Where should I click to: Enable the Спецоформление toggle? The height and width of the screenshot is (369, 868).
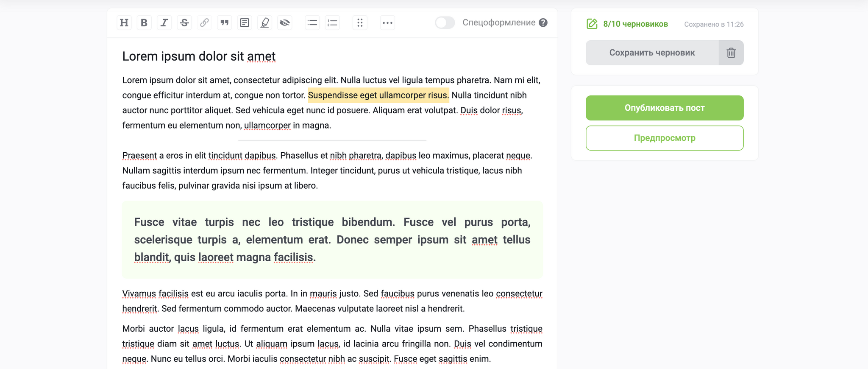(x=445, y=23)
